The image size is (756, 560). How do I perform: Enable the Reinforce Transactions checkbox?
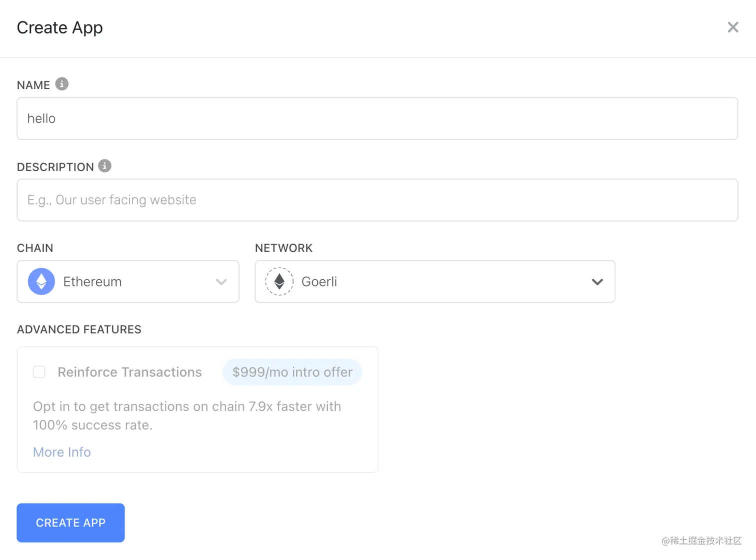pyautogui.click(x=39, y=372)
